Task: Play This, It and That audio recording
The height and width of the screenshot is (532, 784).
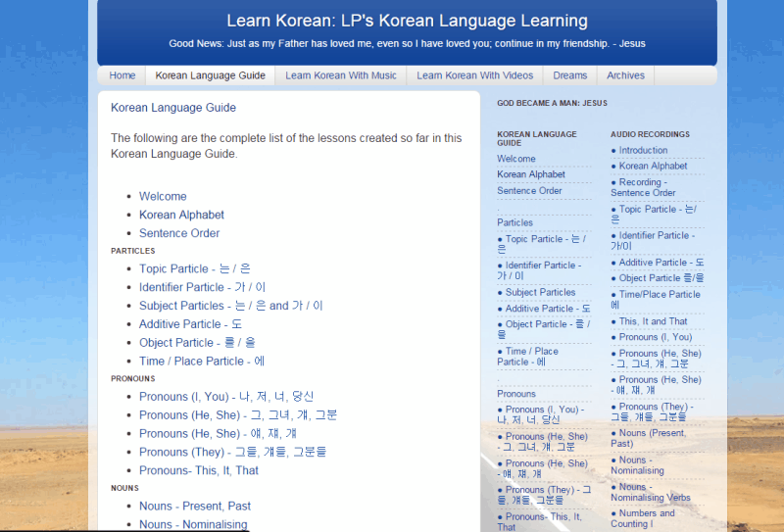Action: click(649, 321)
